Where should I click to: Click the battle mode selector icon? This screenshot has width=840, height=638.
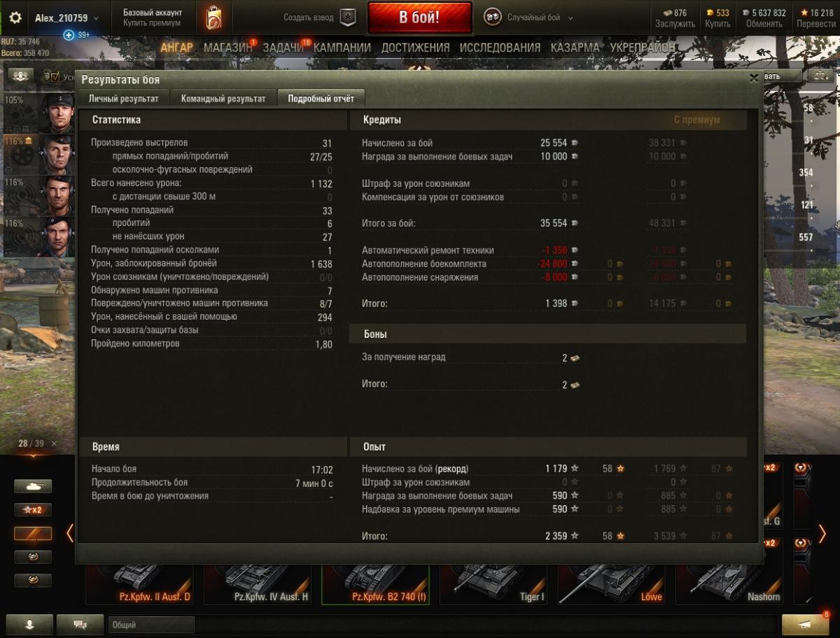click(x=492, y=17)
